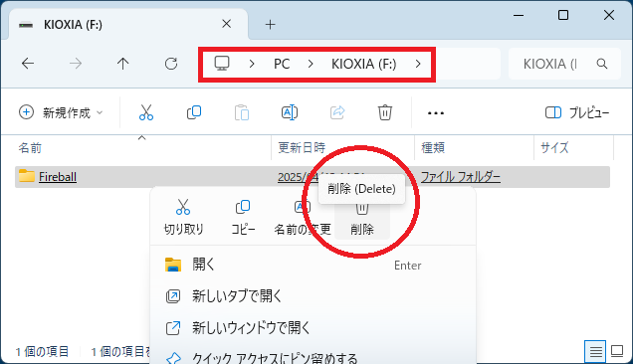Open the see more (…) toolbar menu
633x364 pixels.
pos(436,113)
